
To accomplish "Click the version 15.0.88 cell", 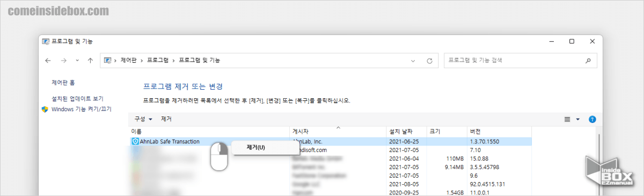I will click(x=479, y=159).
